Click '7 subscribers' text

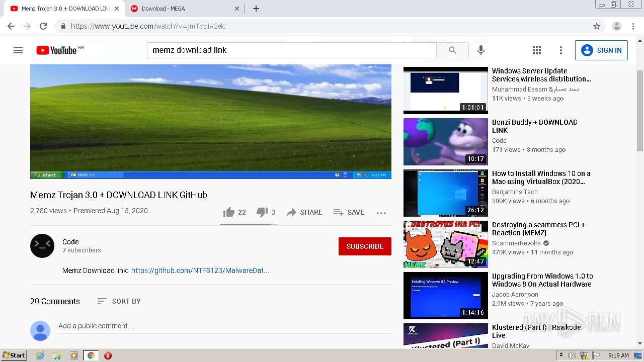tap(82, 250)
